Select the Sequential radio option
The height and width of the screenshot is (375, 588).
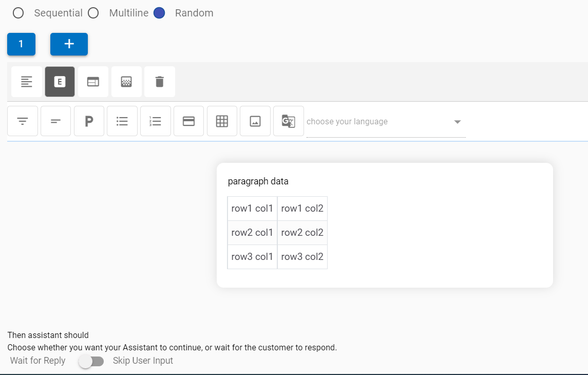click(18, 13)
